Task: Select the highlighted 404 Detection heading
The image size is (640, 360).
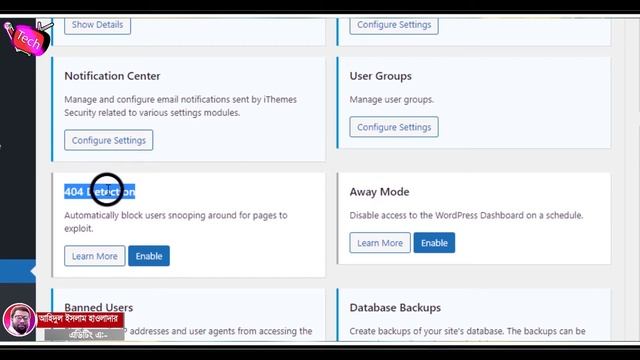Action: [x=100, y=191]
